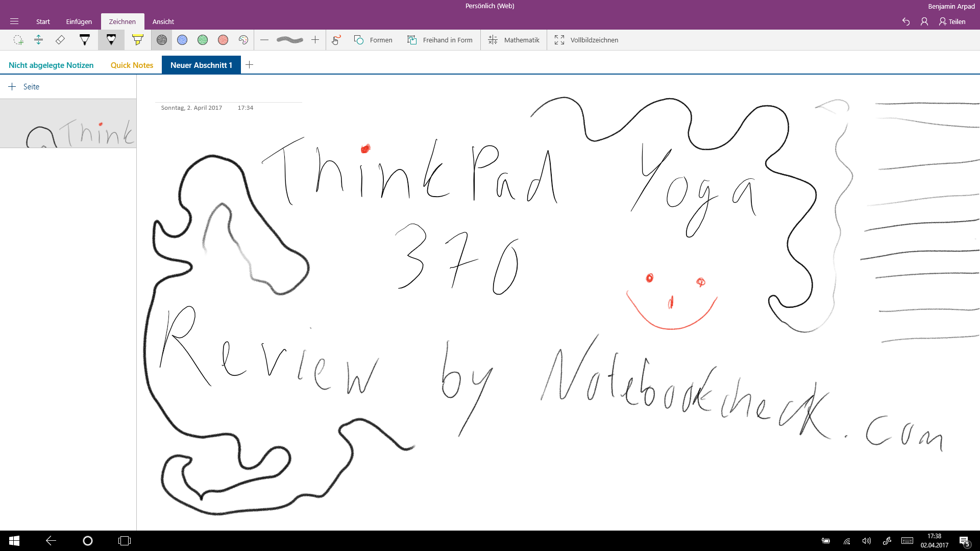
Task: Switch to the Einfügen tab
Action: (79, 21)
